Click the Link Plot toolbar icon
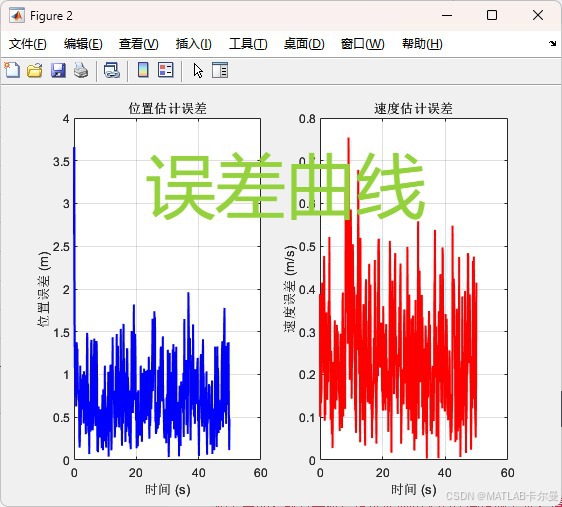This screenshot has height=507, width=562. click(111, 70)
